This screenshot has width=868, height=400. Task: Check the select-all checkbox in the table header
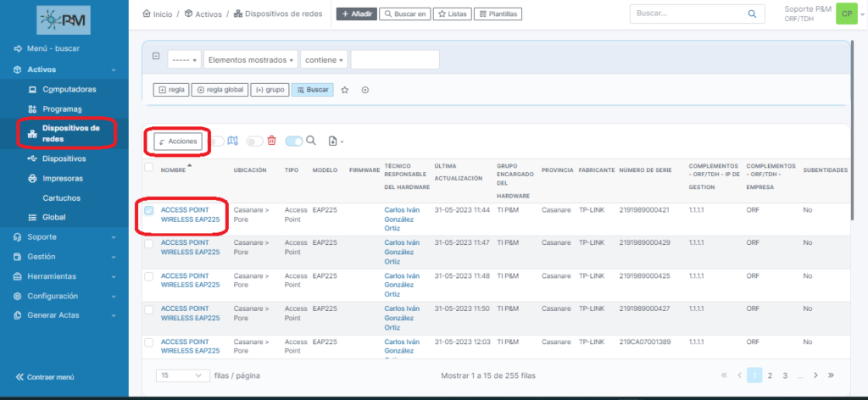pos(149,167)
